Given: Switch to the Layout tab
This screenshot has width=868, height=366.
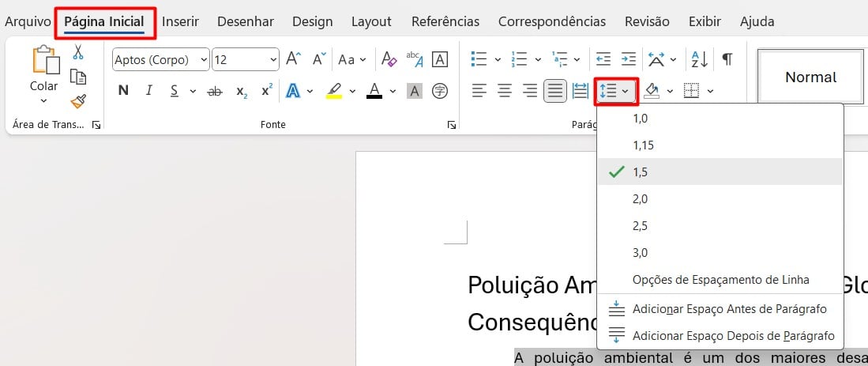Looking at the screenshot, I should click(x=371, y=22).
